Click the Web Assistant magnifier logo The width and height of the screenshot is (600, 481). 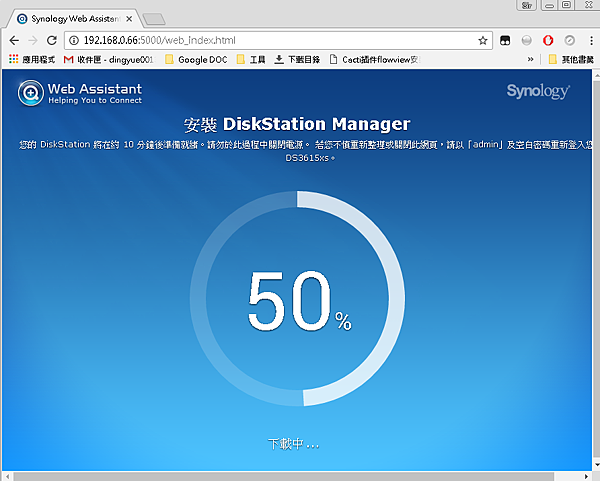pyautogui.click(x=31, y=93)
